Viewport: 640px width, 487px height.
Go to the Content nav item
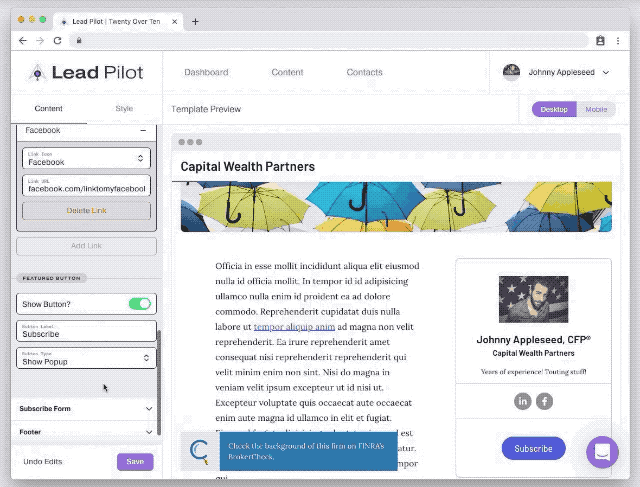(x=287, y=72)
